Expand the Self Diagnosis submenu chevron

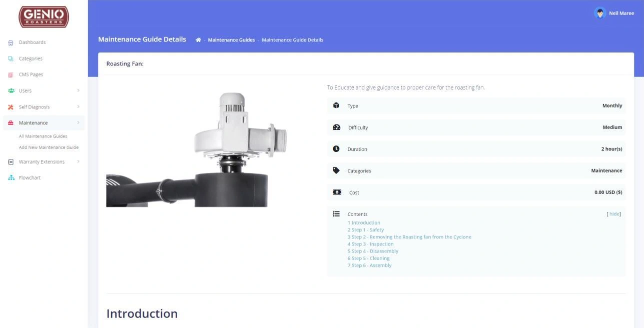tap(78, 106)
